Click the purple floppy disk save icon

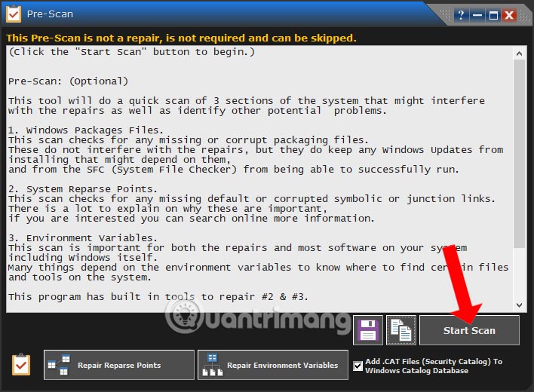point(368,330)
